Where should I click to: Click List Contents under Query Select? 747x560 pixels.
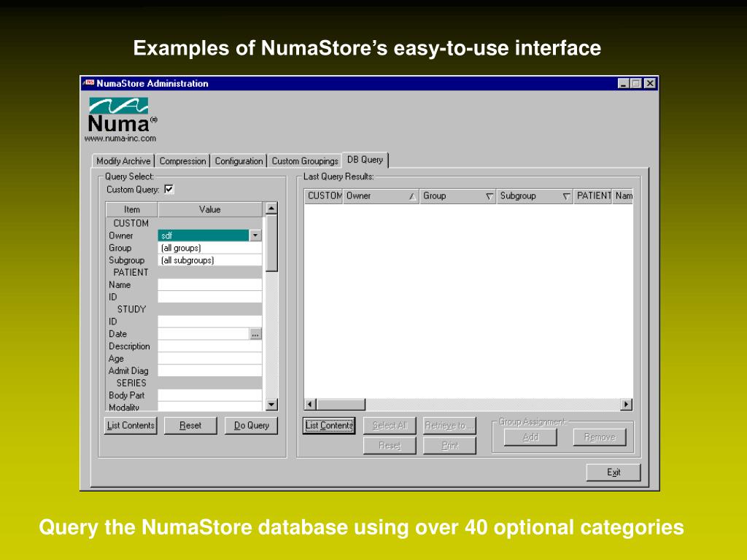coord(131,425)
